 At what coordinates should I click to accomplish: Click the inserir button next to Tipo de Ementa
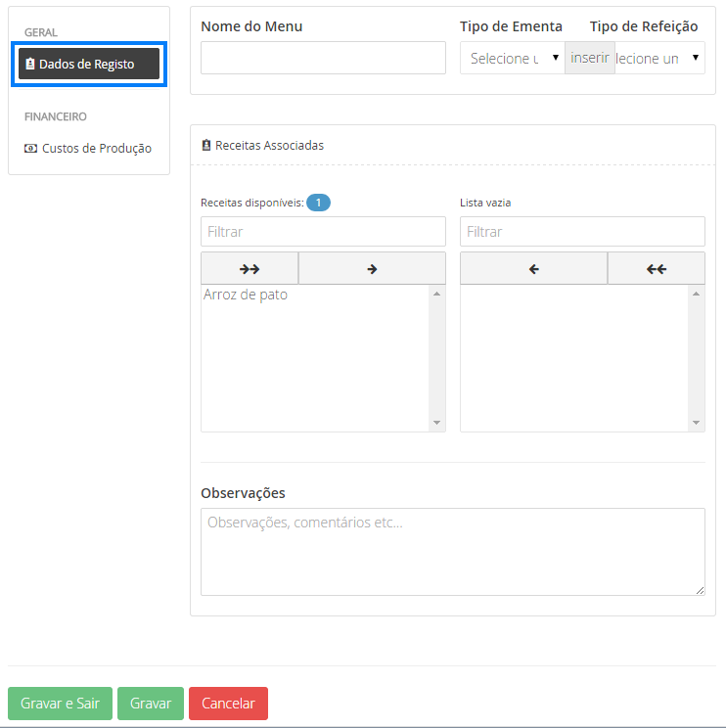click(x=590, y=59)
